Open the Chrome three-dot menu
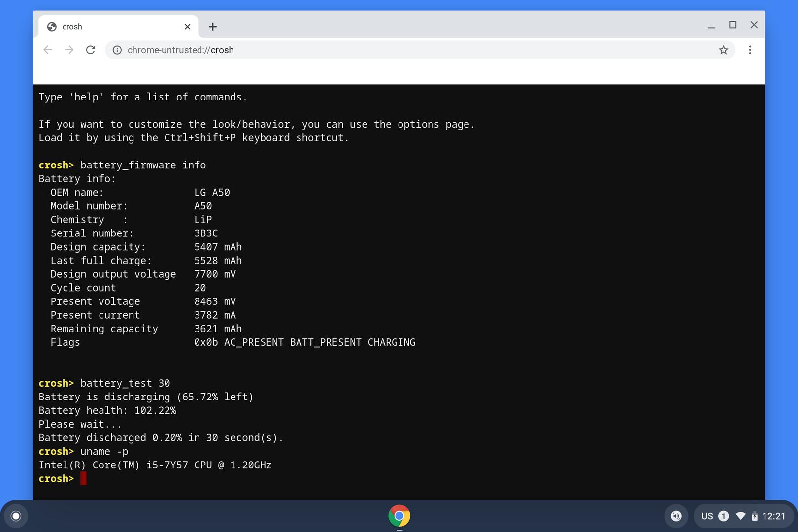The image size is (798, 532). pyautogui.click(x=750, y=50)
